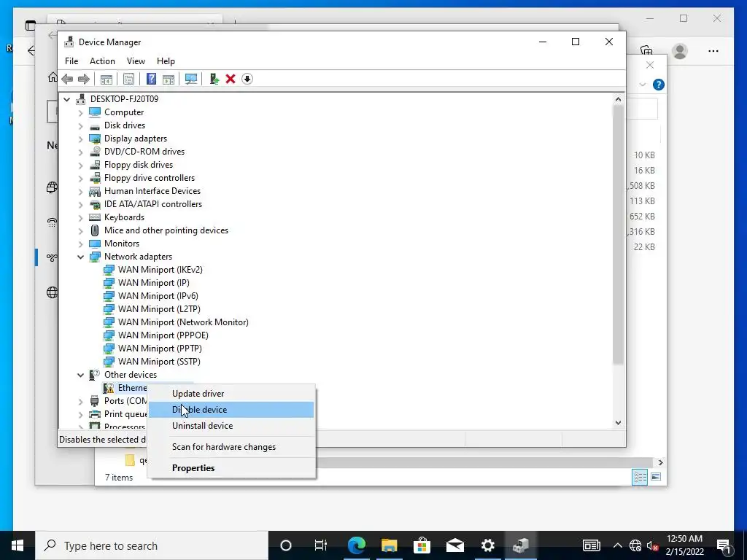Click the Cortana circle on the taskbar
The width and height of the screenshot is (747, 560).
[285, 545]
